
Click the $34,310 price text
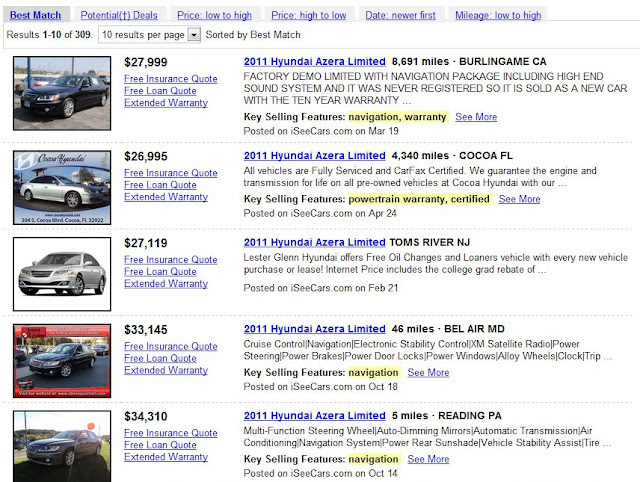coord(146,416)
